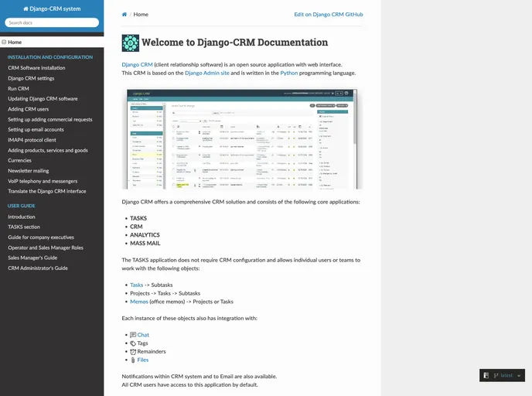Go to the Sales Manager's Guide
This screenshot has width=532, height=396.
[32, 258]
